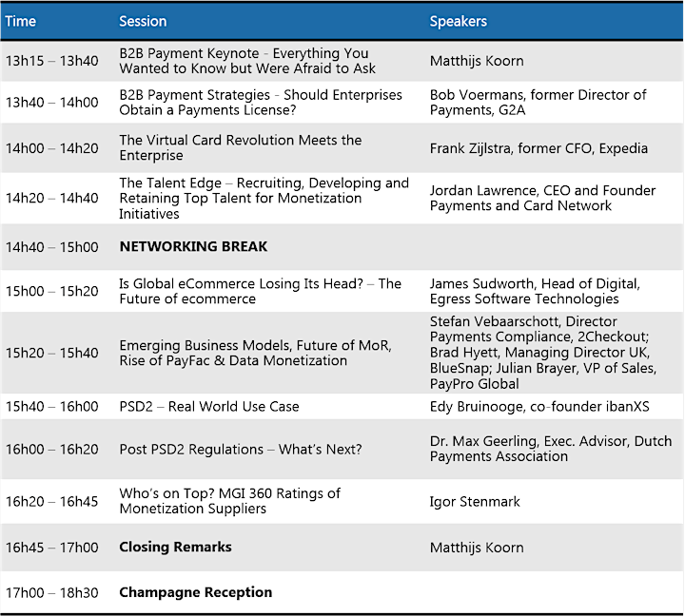This screenshot has width=685, height=616.
Task: Click the Speakers column header
Action: coord(459,22)
